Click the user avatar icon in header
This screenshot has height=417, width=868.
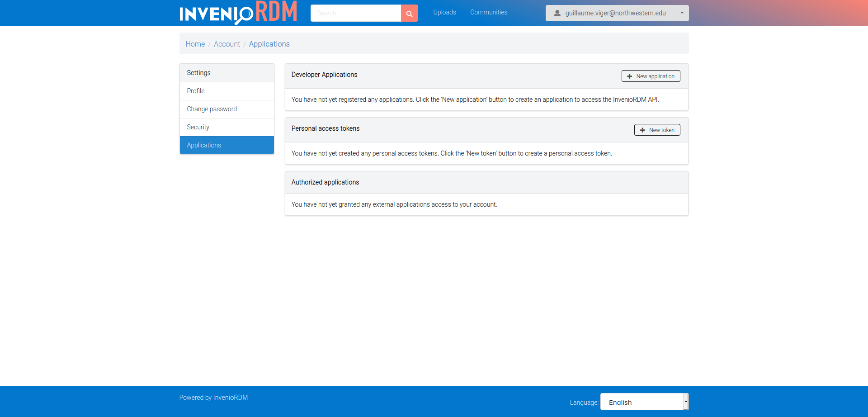tap(557, 13)
